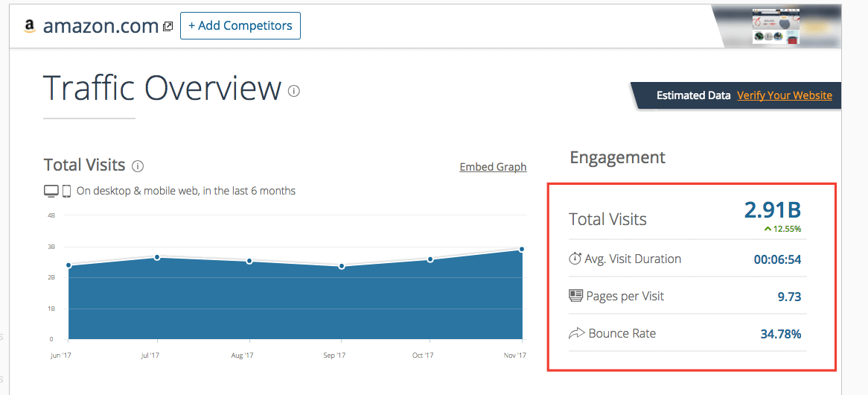Open the Embed Graph link
The image size is (868, 395).
tap(493, 167)
